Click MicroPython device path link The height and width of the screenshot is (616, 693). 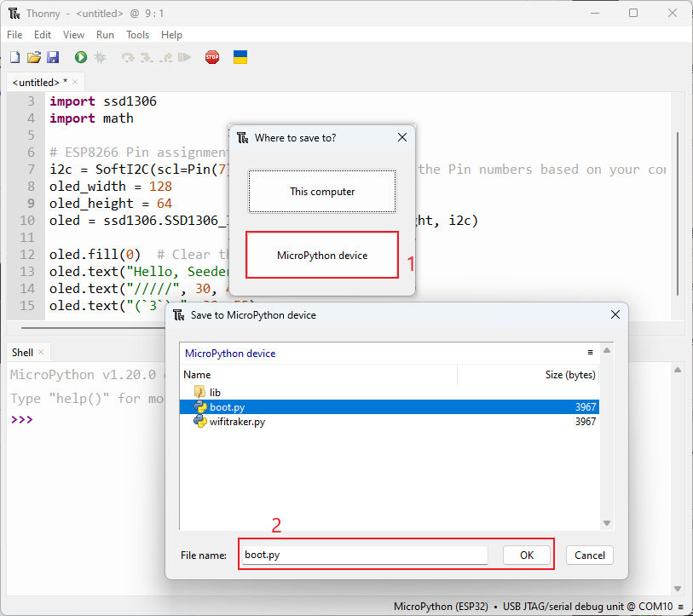point(230,354)
